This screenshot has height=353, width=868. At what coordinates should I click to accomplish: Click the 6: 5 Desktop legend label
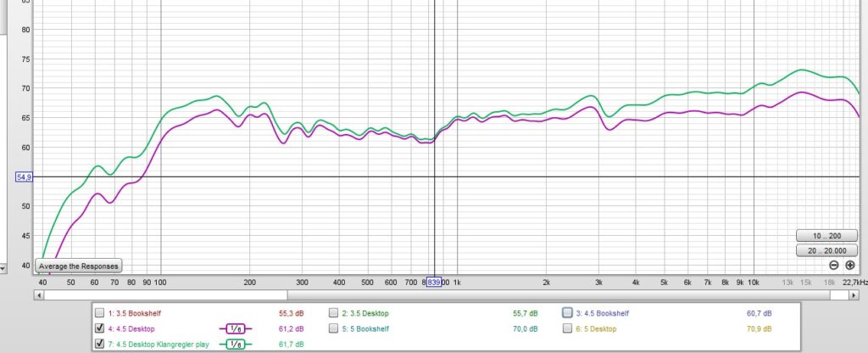tap(596, 328)
